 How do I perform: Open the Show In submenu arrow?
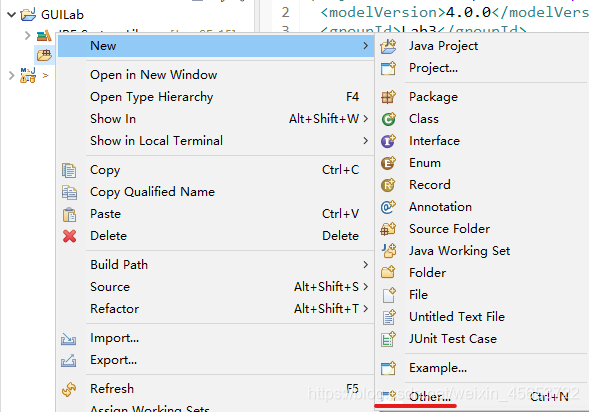pyautogui.click(x=365, y=119)
